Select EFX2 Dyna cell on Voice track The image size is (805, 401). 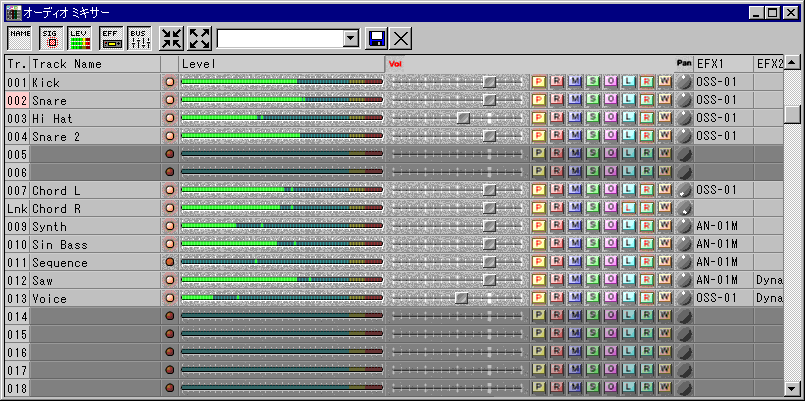tap(769, 298)
